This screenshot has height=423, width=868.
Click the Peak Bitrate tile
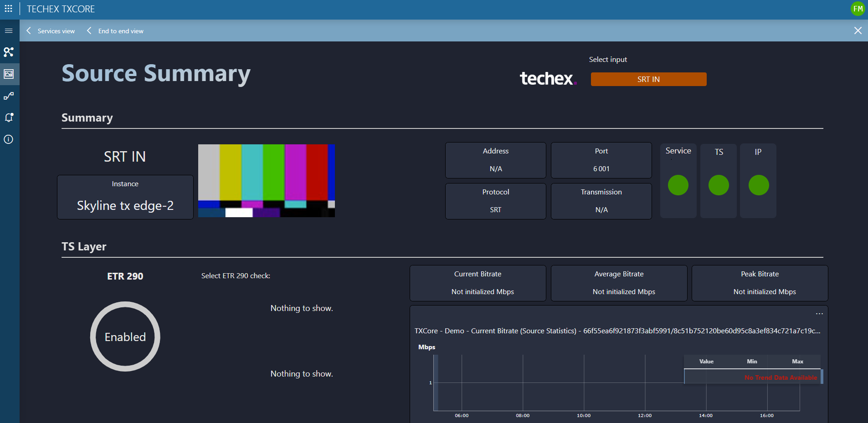pos(760,283)
